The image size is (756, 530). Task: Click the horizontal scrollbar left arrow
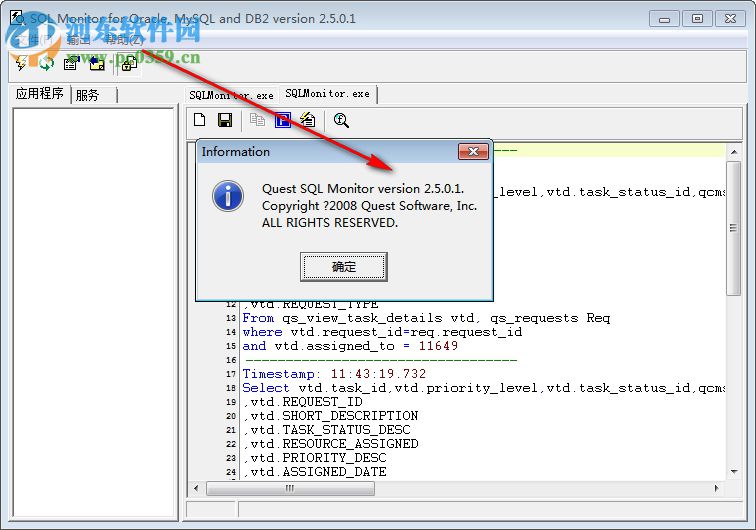pos(196,489)
